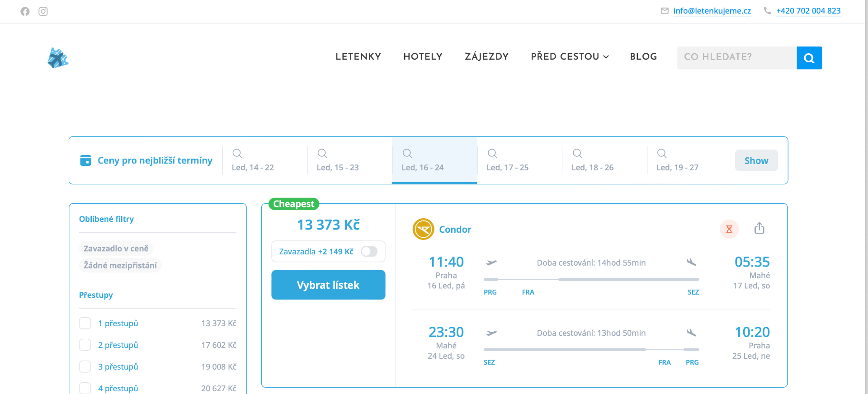Screen dimensions: 868x394
Task: Focus the CO HLEDATE? search field
Action: (736, 57)
